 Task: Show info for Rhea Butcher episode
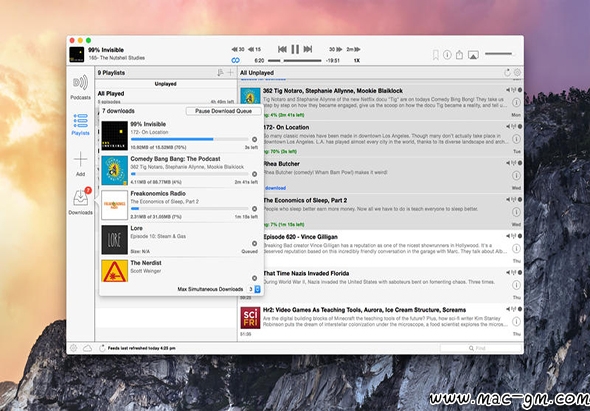coord(516,175)
